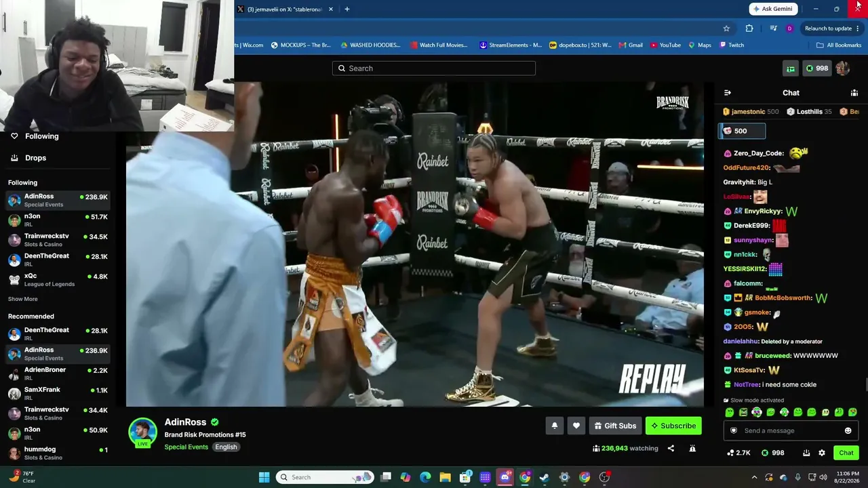The image size is (868, 488).
Task: Open xQc channel in the Following list
Action: point(57,280)
